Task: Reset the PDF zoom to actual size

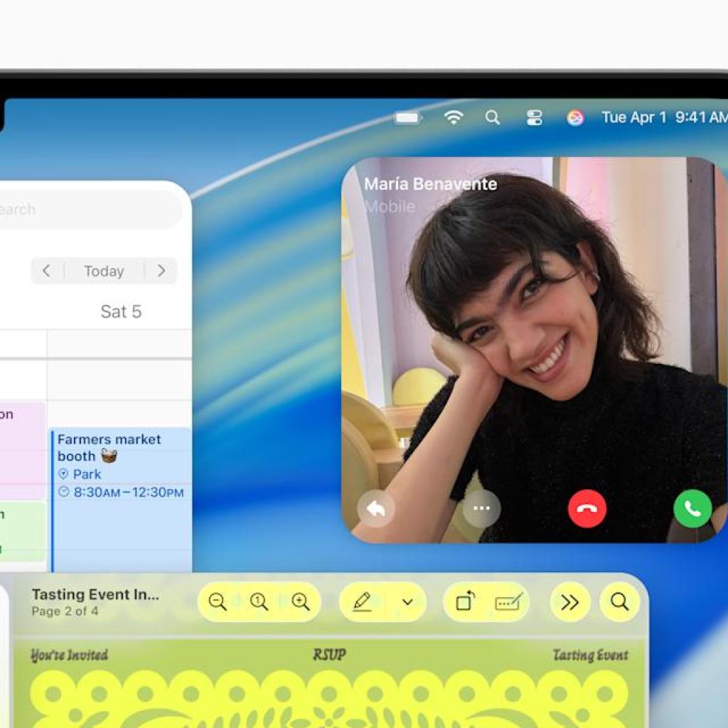Action: [259, 601]
